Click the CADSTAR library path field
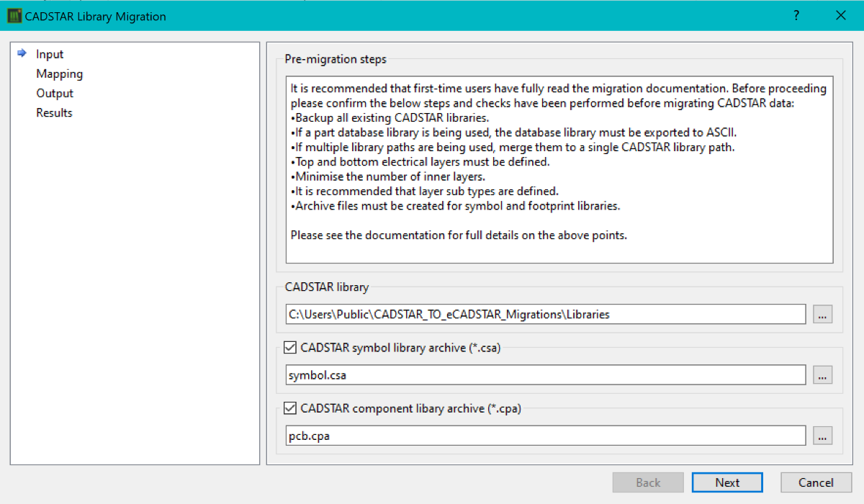864x504 pixels. pyautogui.click(x=546, y=314)
